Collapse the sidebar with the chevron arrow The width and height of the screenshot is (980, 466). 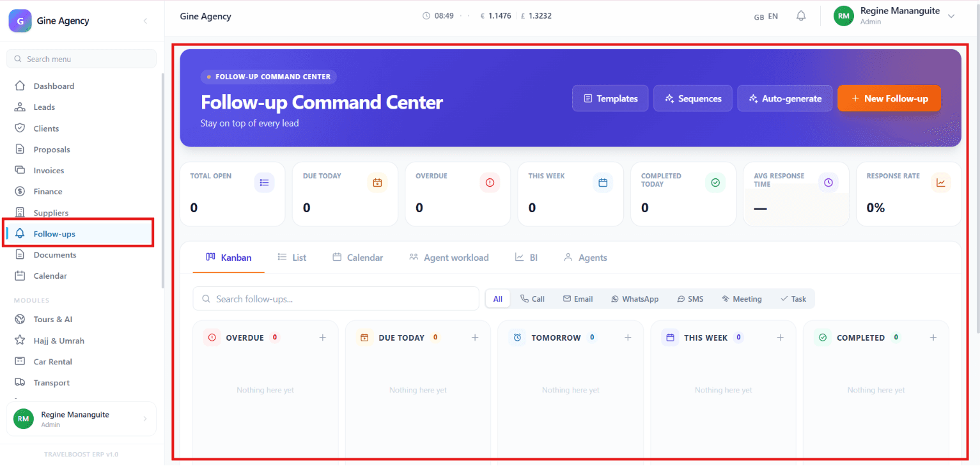point(145,21)
